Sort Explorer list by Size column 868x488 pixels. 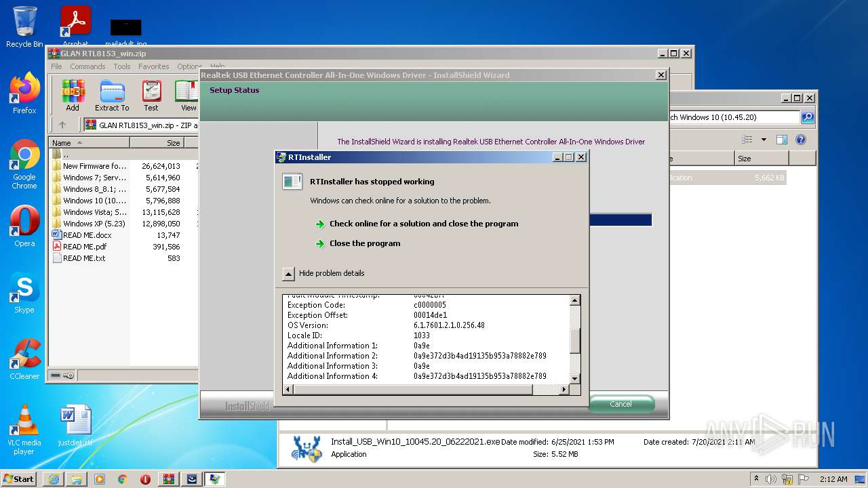tap(762, 159)
